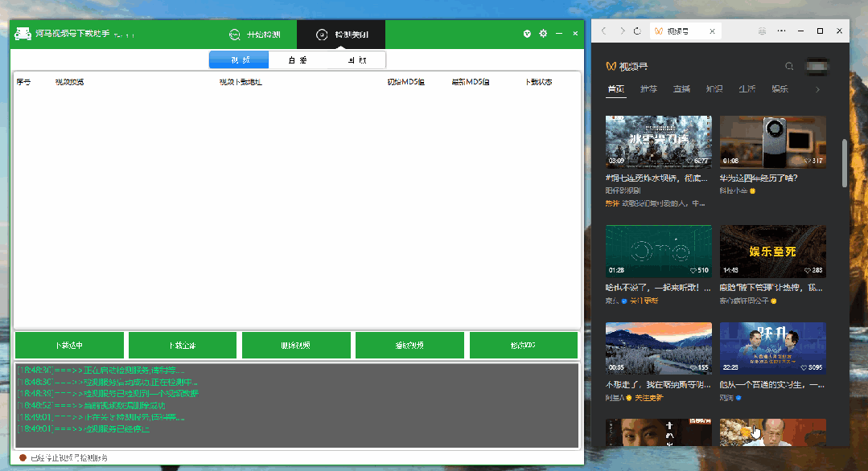Image resolution: width=868 pixels, height=471 pixels.
Task: Expand more categories with the right chevron
Action: 817,89
